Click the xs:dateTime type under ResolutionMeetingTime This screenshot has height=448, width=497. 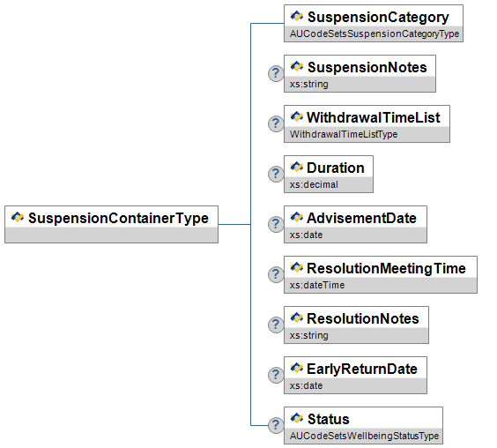pos(317,285)
